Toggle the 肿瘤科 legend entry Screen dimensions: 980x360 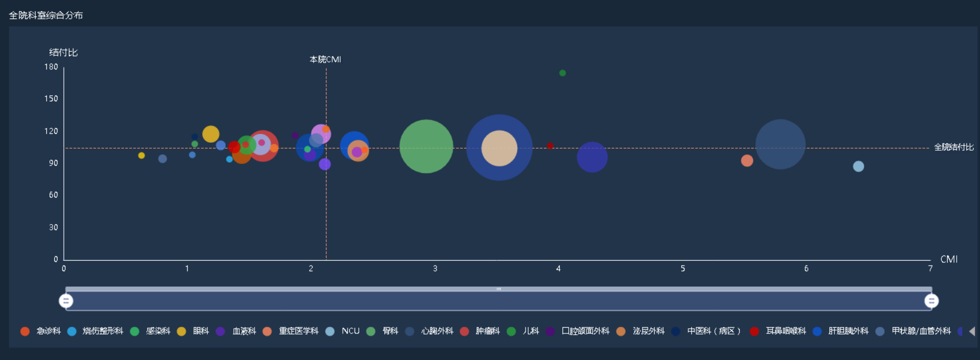pyautogui.click(x=480, y=331)
